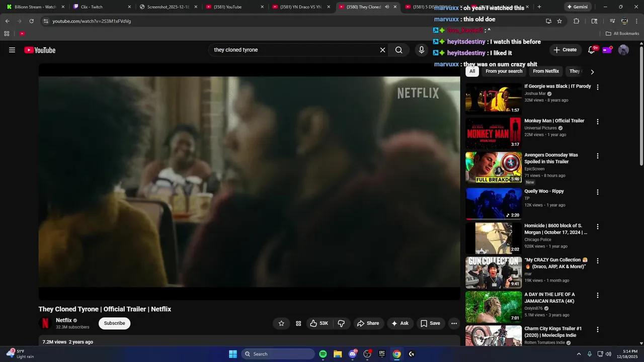
Task: Switch to the Billionn Stream tab
Action: pos(35,7)
